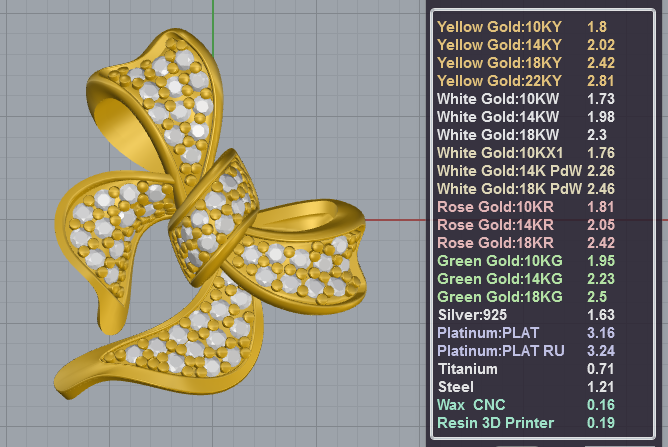Click the 2.3 weight value
This screenshot has height=447, width=668.
click(x=597, y=135)
